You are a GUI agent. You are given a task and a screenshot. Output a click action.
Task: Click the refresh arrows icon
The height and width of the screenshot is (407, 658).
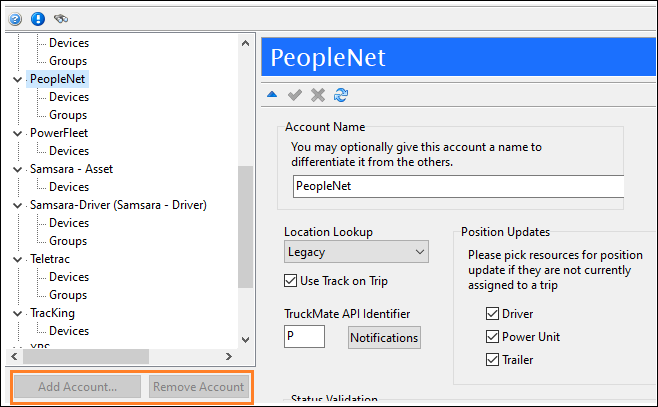pos(341,95)
